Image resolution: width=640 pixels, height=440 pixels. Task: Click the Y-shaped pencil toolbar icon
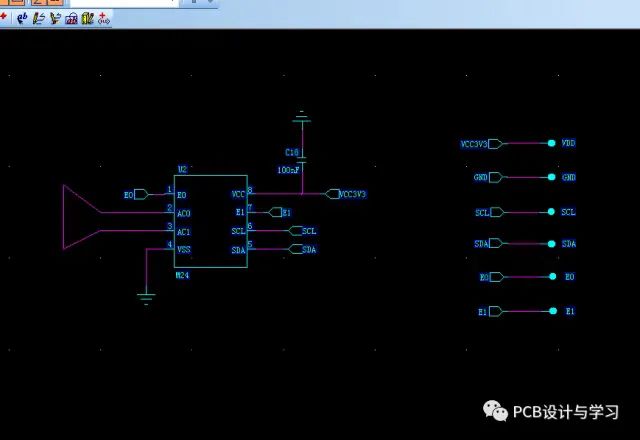[55, 18]
